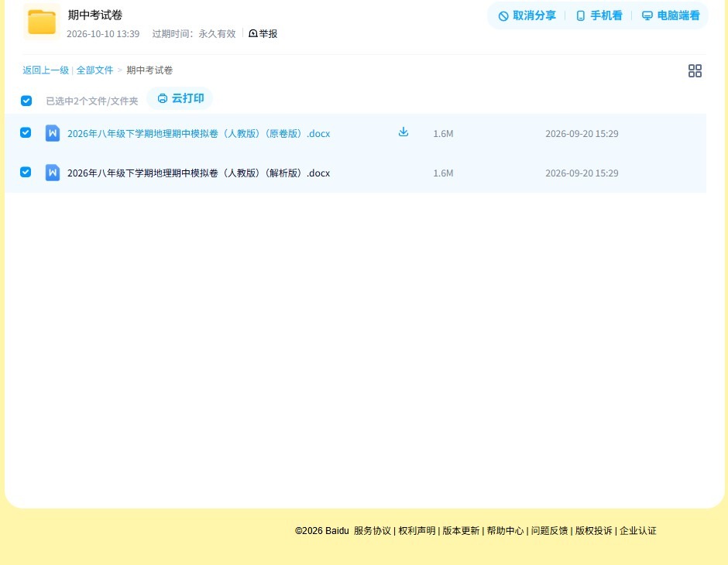
Task: Navigate to 全部文件 breadcrumb
Action: click(94, 70)
